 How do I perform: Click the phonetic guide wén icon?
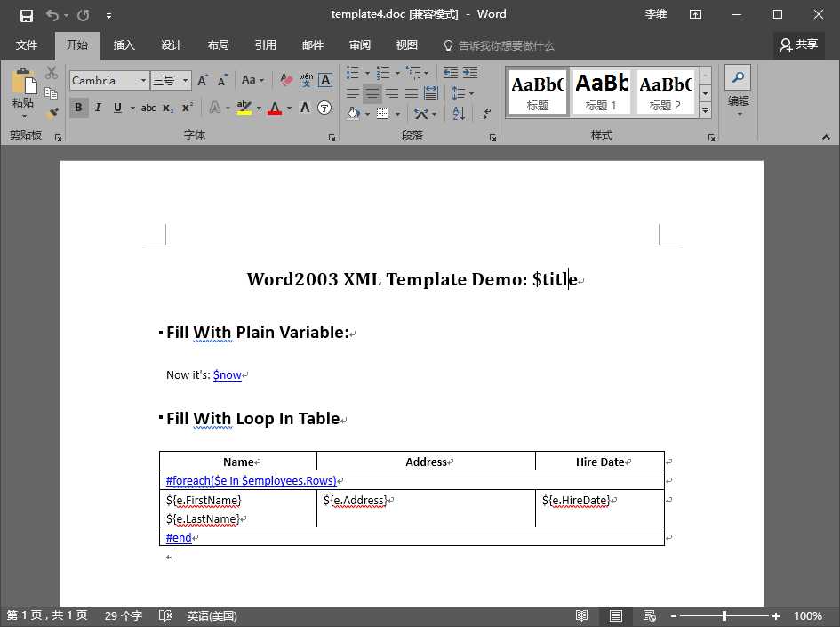[306, 80]
